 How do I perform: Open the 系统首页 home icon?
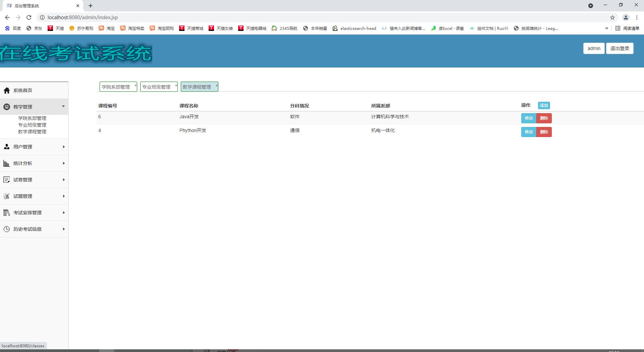click(7, 90)
